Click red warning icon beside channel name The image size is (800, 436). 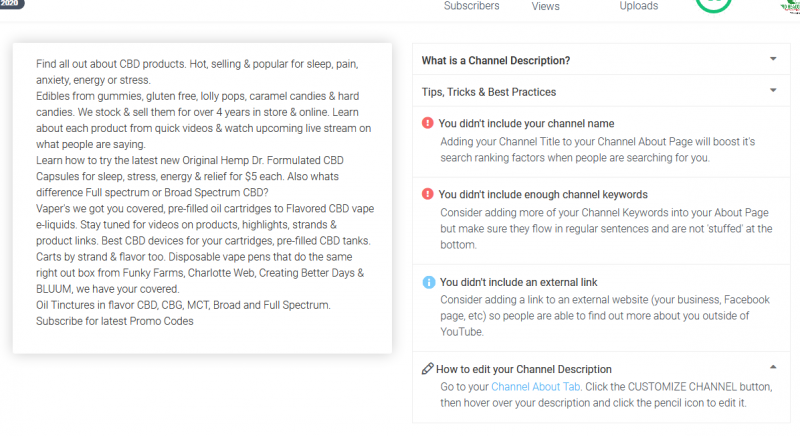click(x=428, y=124)
